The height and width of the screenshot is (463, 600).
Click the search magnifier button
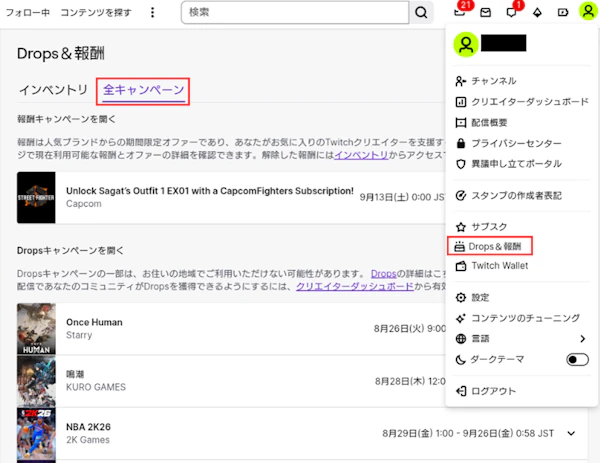coord(421,12)
